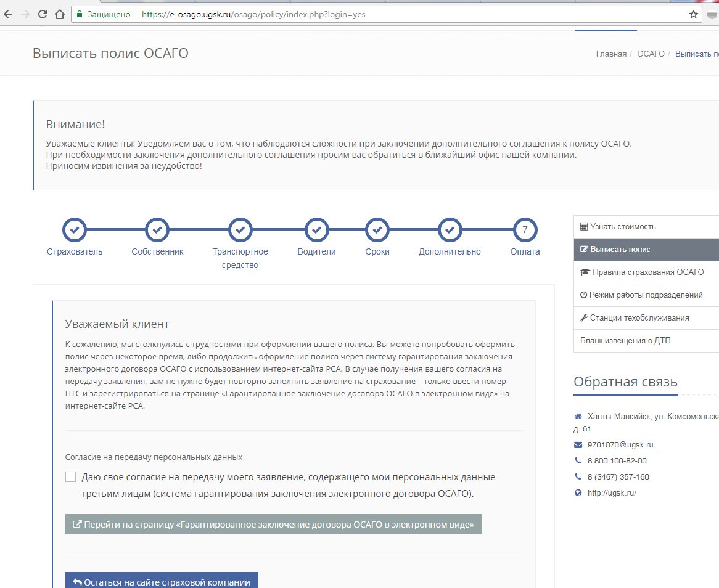Click phone number 8 800 100-82-00
The image size is (719, 588).
pyautogui.click(x=617, y=460)
